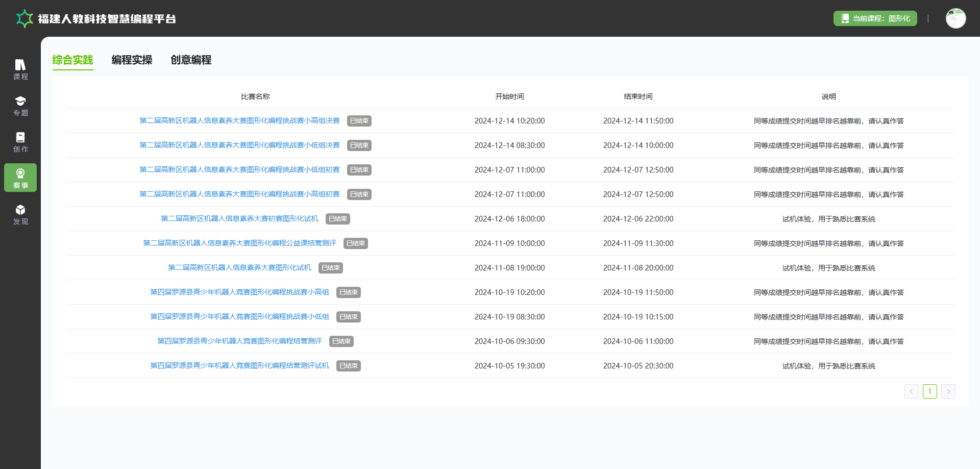Click page number 1 in pagination
980x469 pixels.
[x=929, y=391]
